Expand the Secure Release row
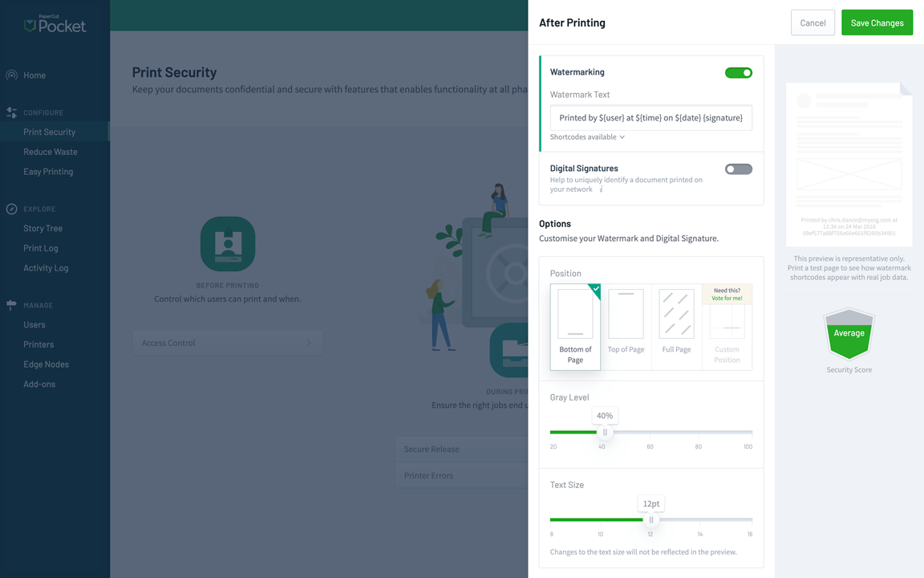The width and height of the screenshot is (924, 578). click(461, 450)
